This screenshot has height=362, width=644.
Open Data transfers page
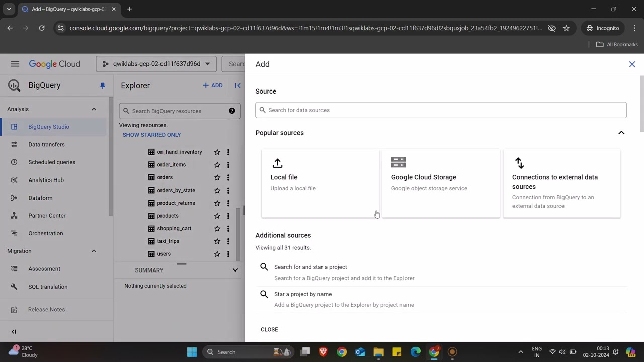pyautogui.click(x=53, y=145)
